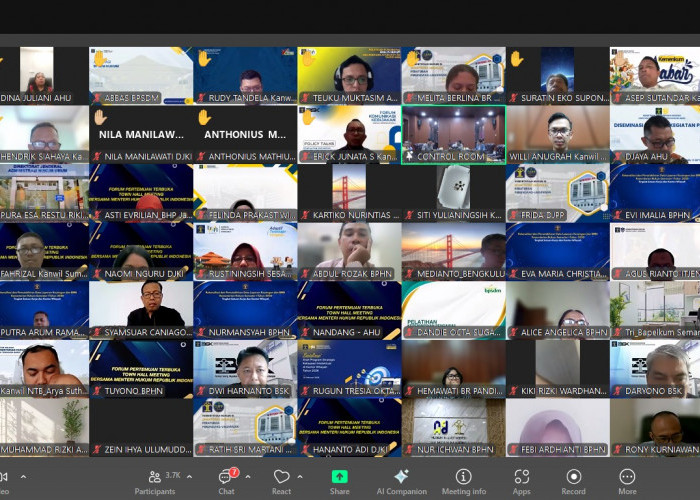700x500 pixels.
Task: Expand the chevron next to React
Action: tap(300, 476)
